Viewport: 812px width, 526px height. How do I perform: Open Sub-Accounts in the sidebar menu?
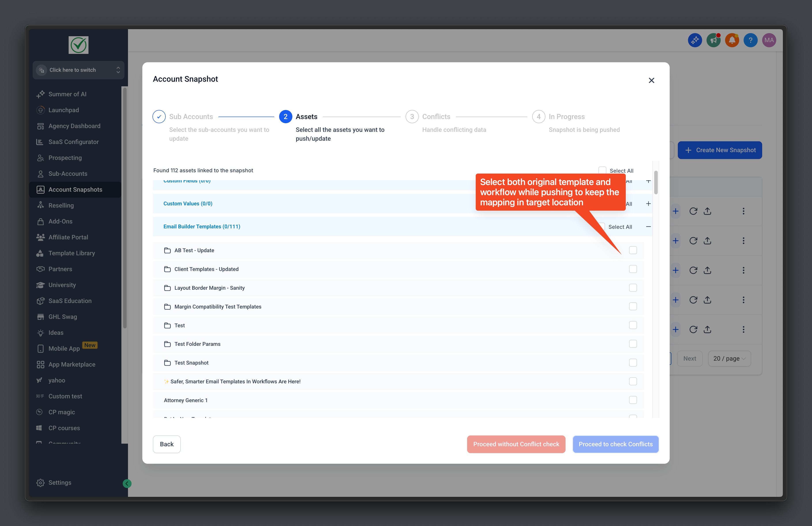pyautogui.click(x=68, y=173)
